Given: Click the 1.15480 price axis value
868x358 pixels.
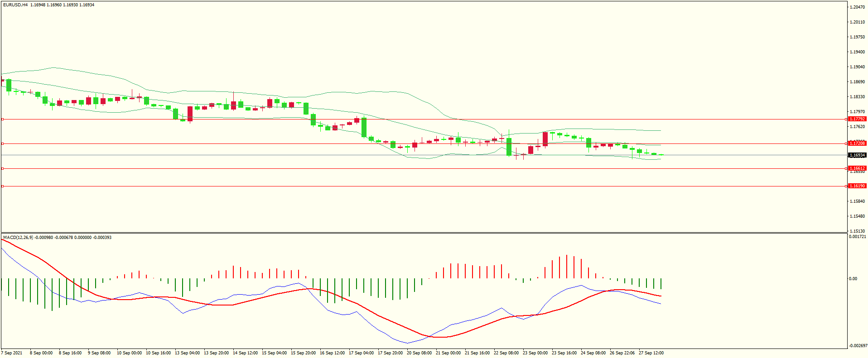Looking at the screenshot, I should click(857, 216).
